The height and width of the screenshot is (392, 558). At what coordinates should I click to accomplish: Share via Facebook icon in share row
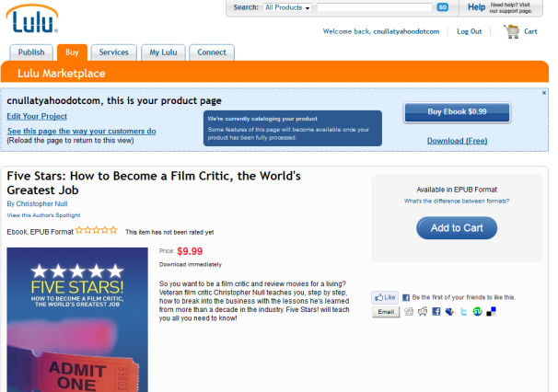point(436,312)
